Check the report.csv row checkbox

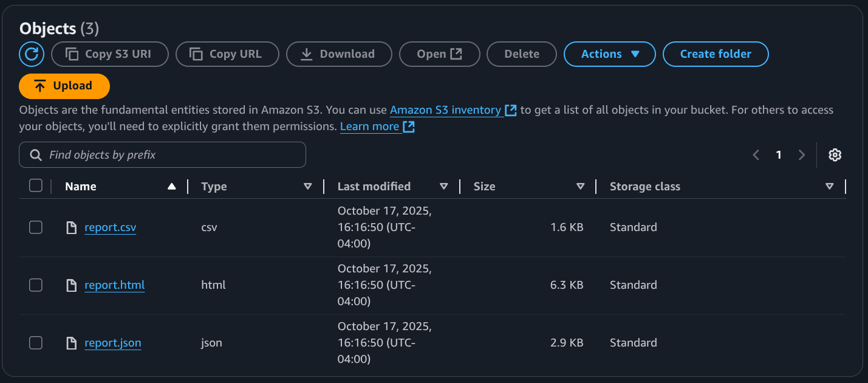[36, 227]
